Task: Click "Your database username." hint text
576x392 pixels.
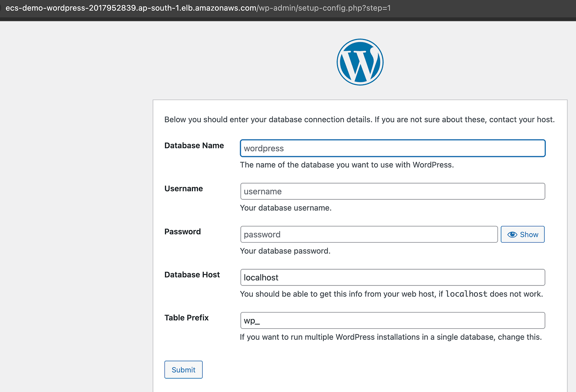Action: (x=286, y=208)
